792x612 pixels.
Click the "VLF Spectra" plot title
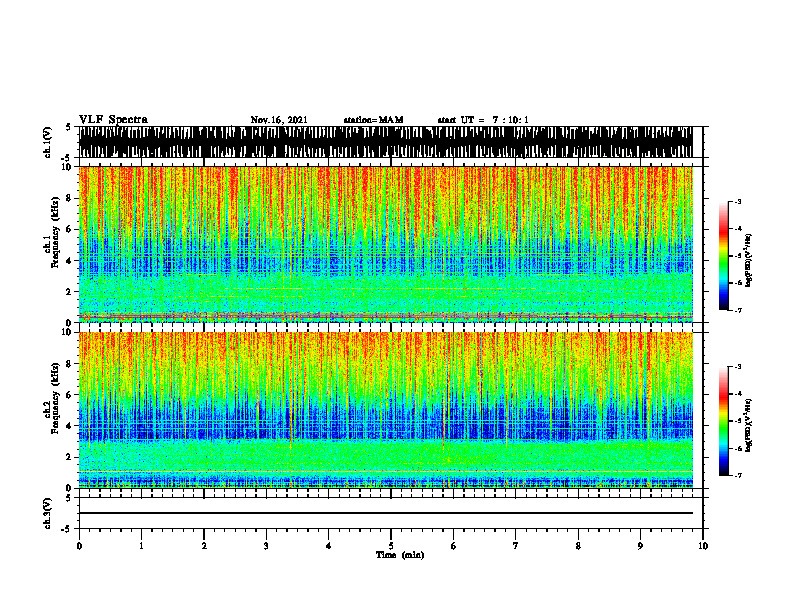click(113, 120)
